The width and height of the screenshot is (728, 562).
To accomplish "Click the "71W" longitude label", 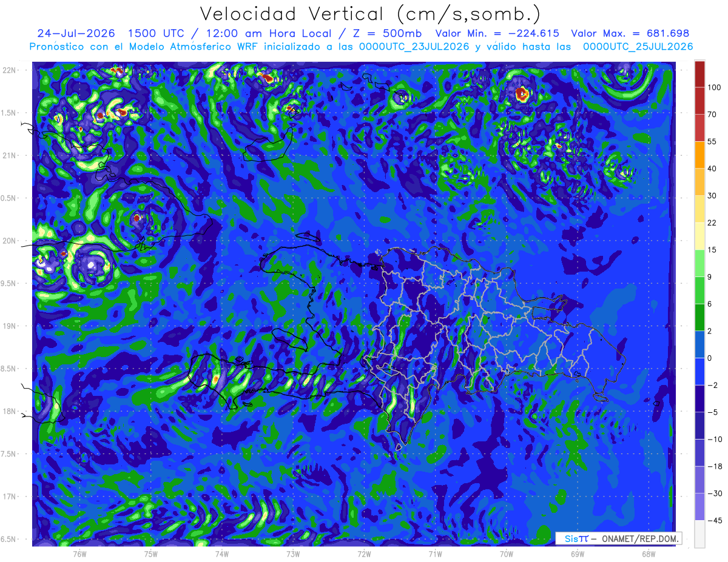I will [435, 554].
